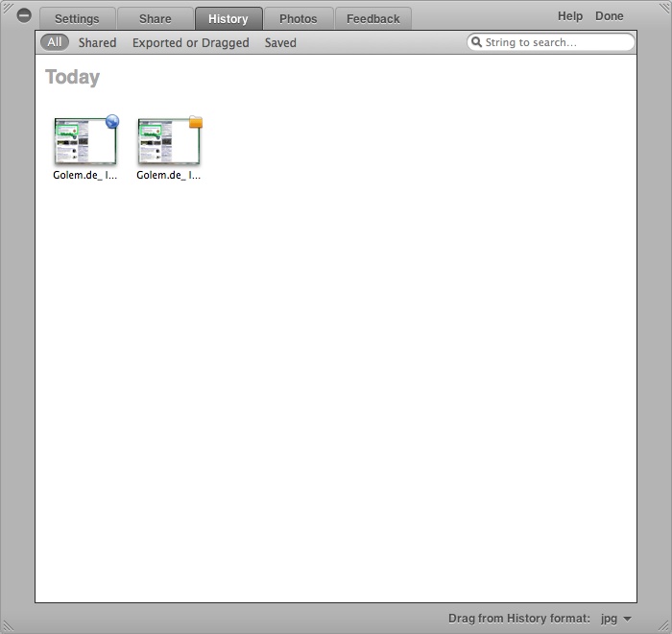Click the Help link
Screen dimensions: 672x634
[x=570, y=16]
